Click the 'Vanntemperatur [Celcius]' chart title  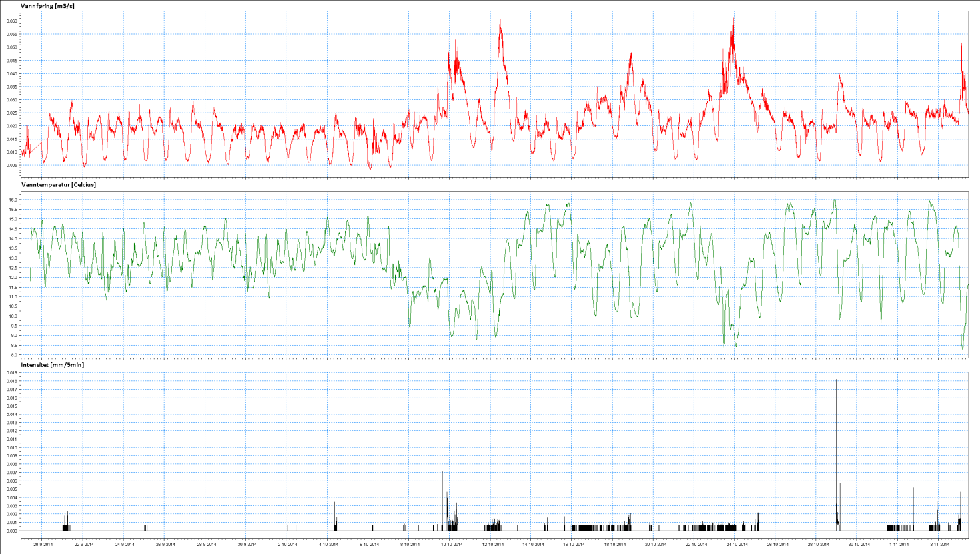coord(59,185)
